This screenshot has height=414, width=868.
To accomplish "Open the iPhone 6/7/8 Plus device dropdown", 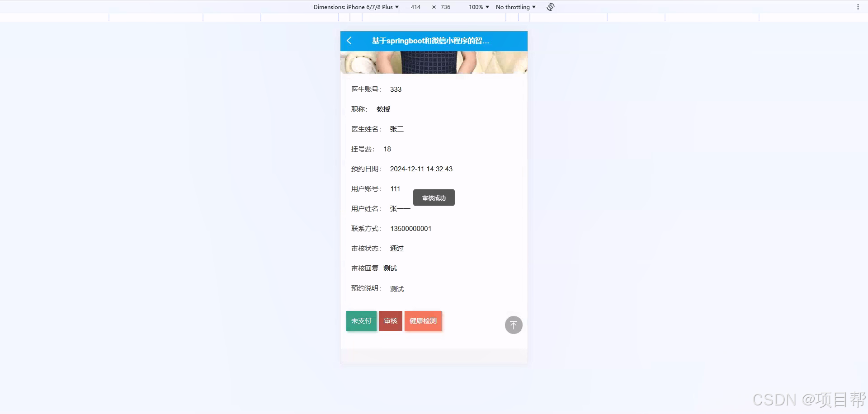I will coord(357,7).
